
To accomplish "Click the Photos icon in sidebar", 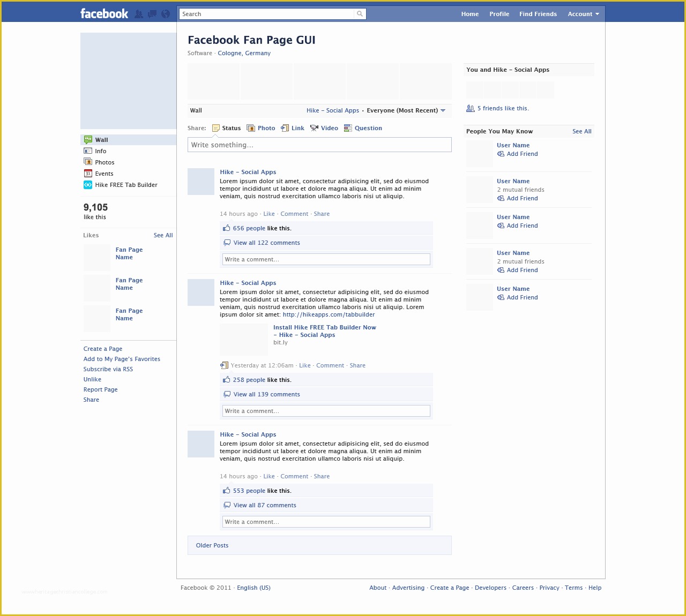I will (x=88, y=162).
